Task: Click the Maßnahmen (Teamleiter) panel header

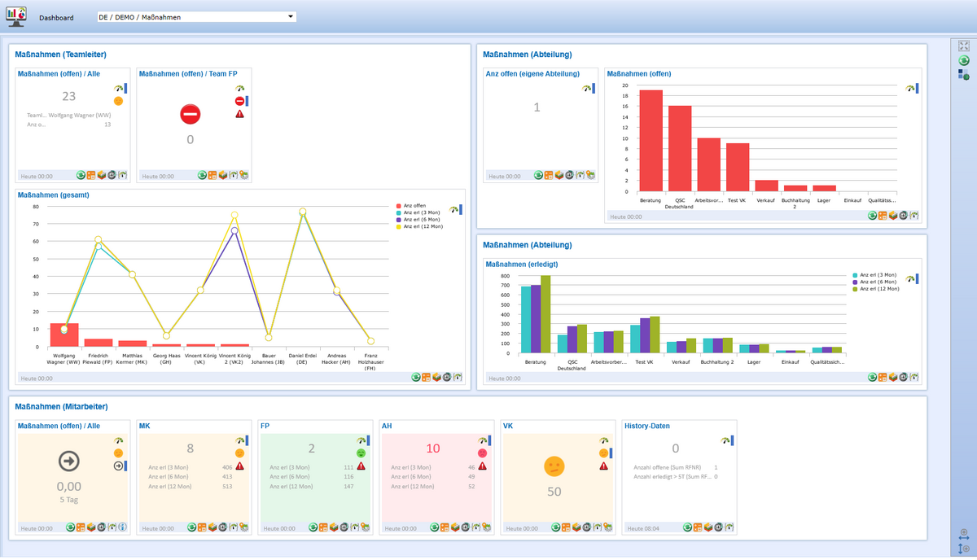Action: click(x=61, y=55)
